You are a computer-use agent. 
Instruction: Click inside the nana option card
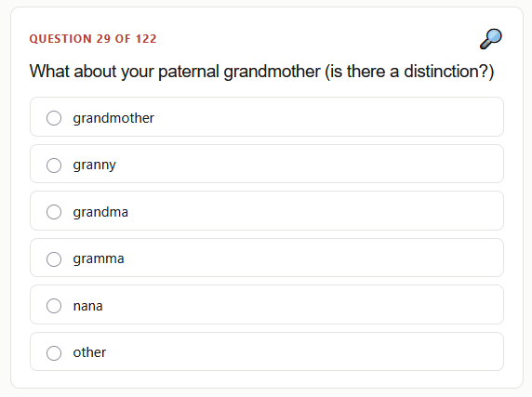point(267,304)
